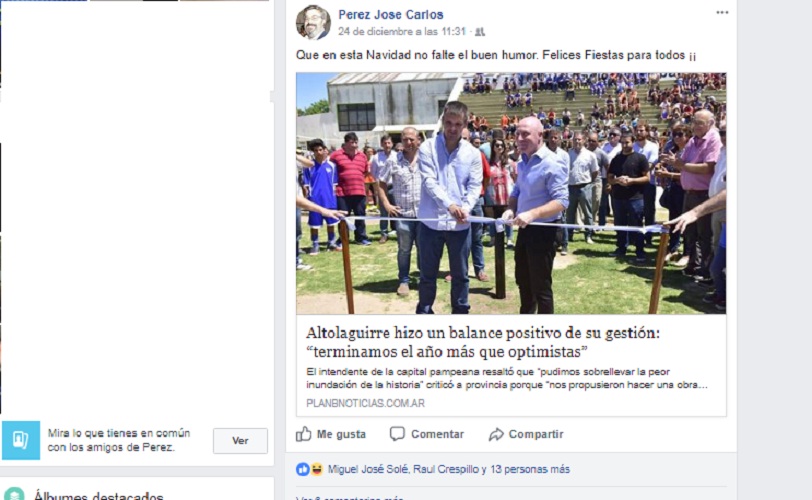Click the PLANBNOTICIAS.COM.AR source link
This screenshot has height=500, width=812.
point(365,403)
